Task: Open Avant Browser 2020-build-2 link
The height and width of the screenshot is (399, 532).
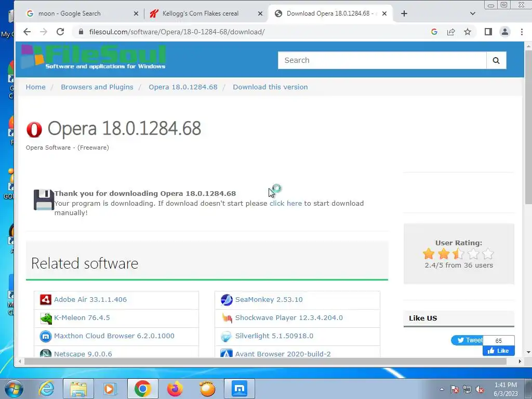Action: [283, 354]
